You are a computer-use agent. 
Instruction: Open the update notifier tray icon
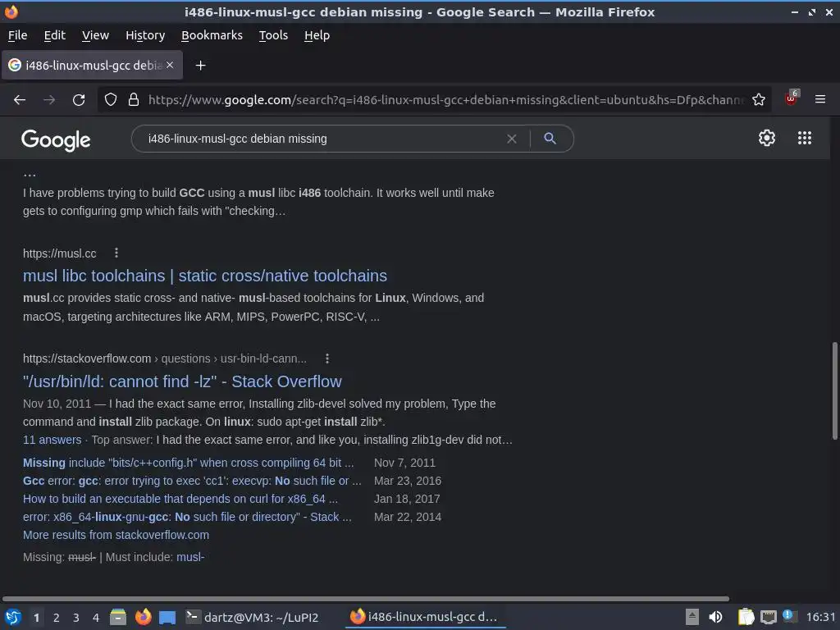[x=790, y=616]
